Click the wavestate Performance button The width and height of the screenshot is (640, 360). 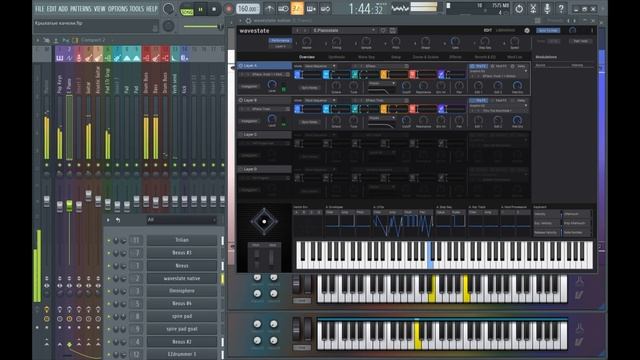coord(280,40)
